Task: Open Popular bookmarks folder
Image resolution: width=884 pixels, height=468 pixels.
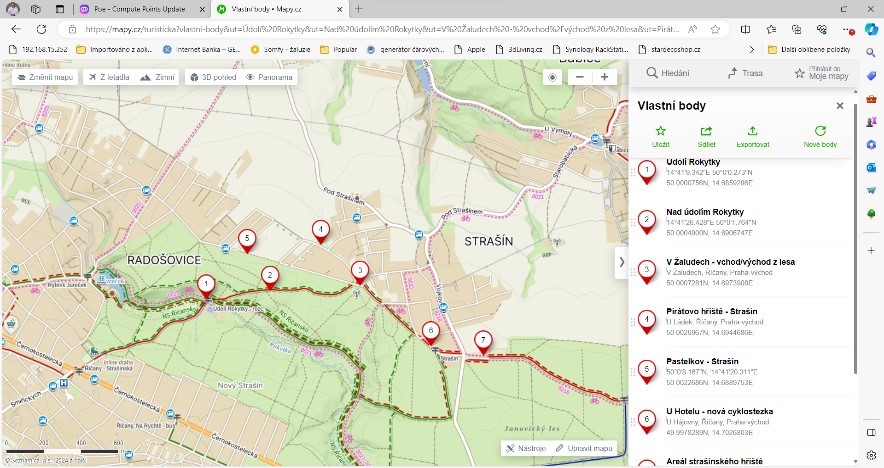Action: (x=339, y=50)
